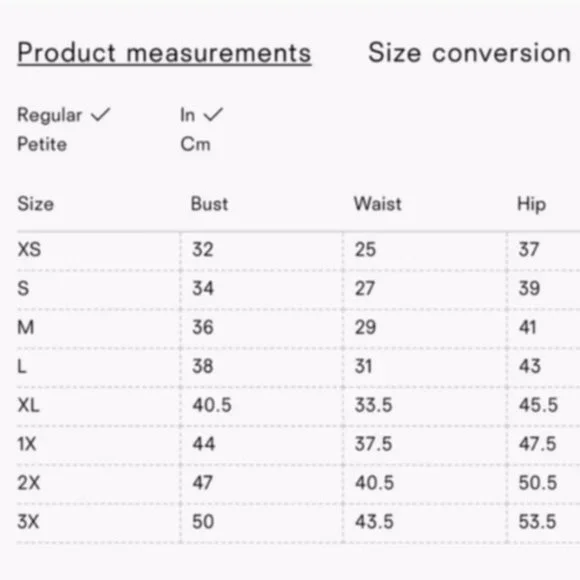Select the XS size row
Image resolution: width=580 pixels, height=580 pixels.
298,250
